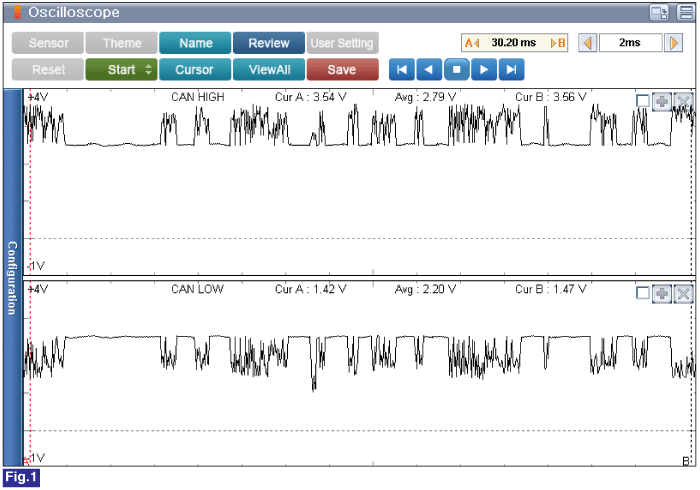Open User Setting

(x=342, y=43)
